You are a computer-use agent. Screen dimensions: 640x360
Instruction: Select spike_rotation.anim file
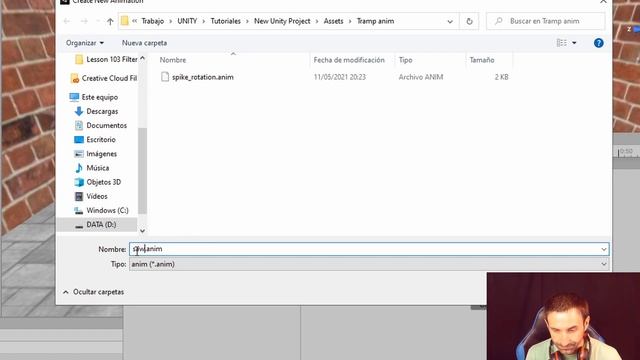(x=202, y=77)
